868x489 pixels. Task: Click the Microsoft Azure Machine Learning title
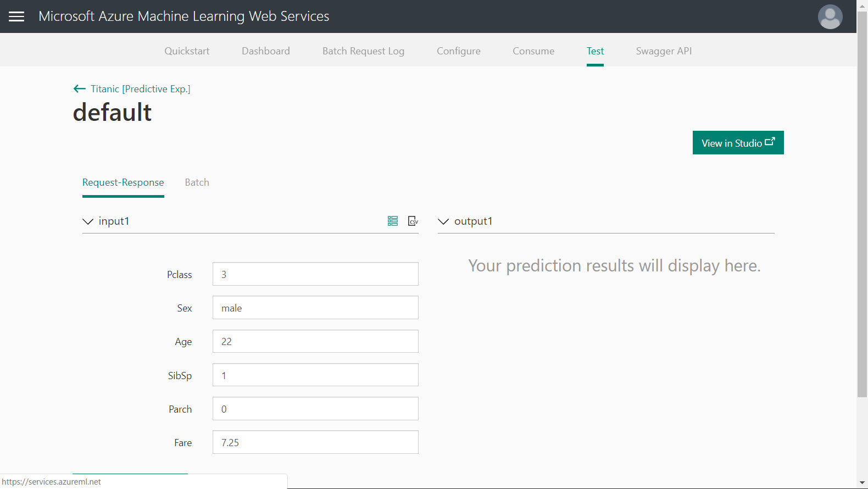183,16
